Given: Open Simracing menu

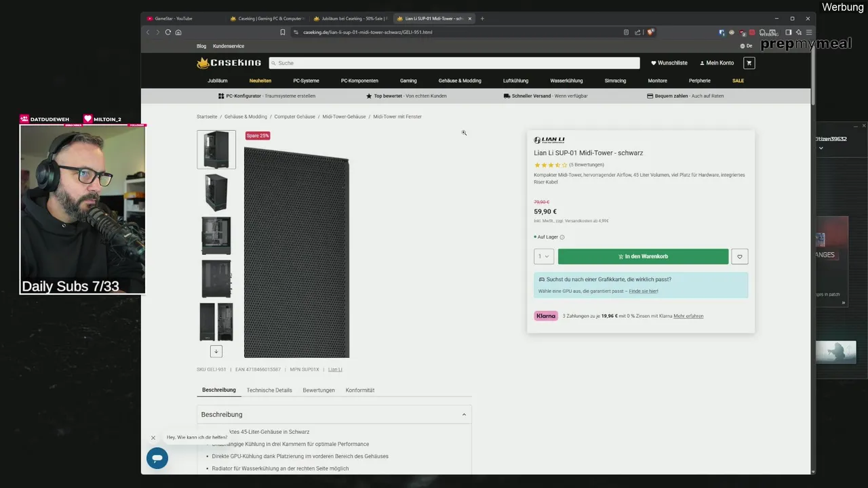Looking at the screenshot, I should tap(615, 81).
